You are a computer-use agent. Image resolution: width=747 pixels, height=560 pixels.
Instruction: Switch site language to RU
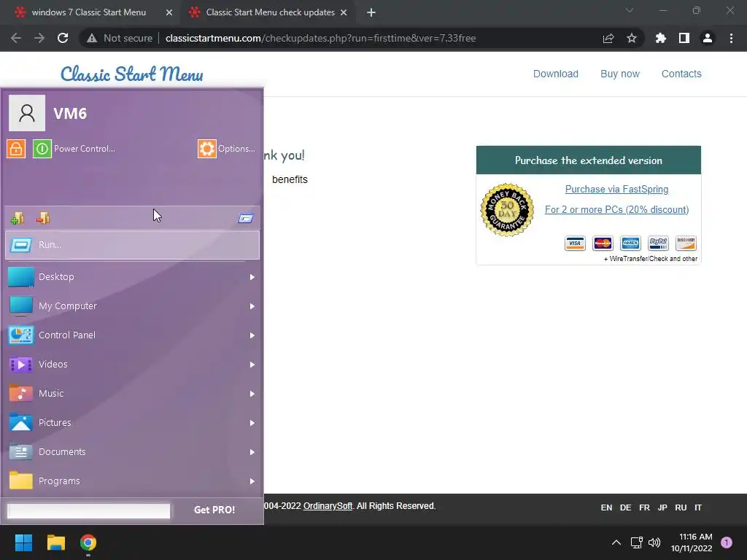click(x=681, y=507)
